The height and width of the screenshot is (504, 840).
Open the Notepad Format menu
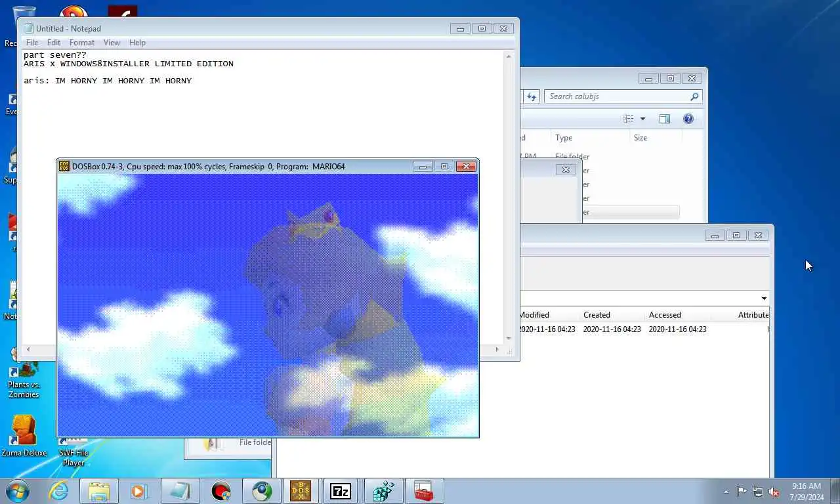click(82, 43)
